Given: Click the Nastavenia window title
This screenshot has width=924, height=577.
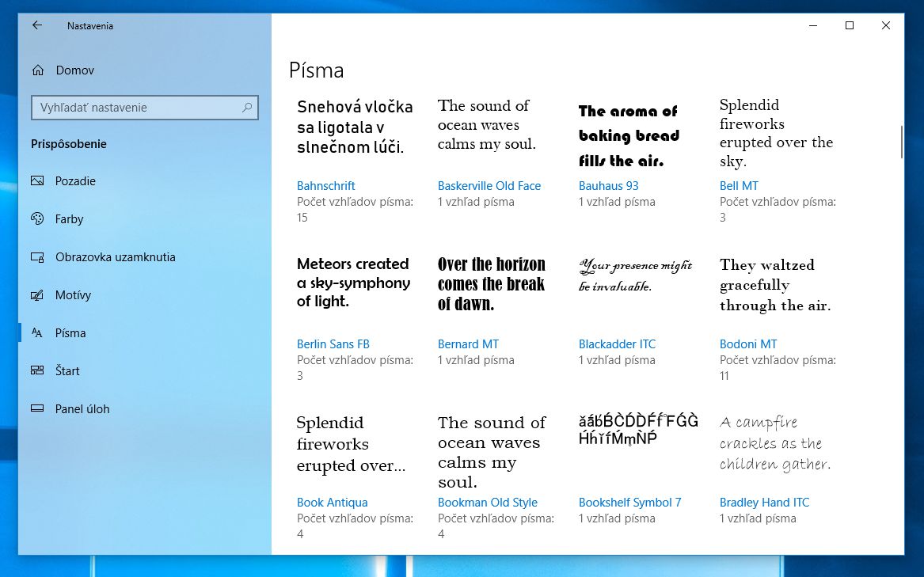Looking at the screenshot, I should [90, 26].
